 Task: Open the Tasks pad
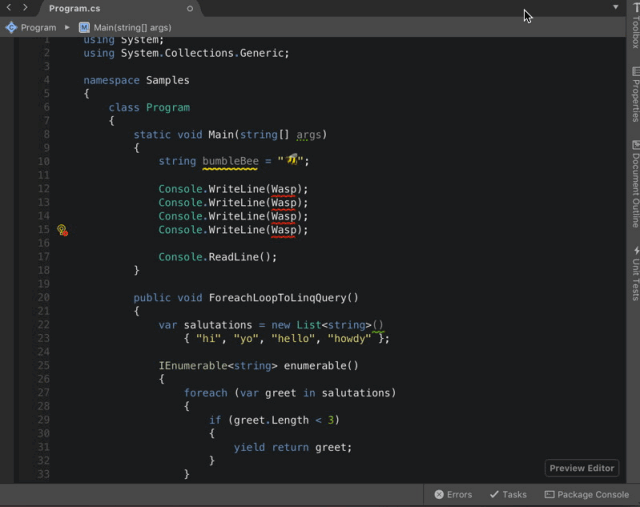click(x=508, y=494)
